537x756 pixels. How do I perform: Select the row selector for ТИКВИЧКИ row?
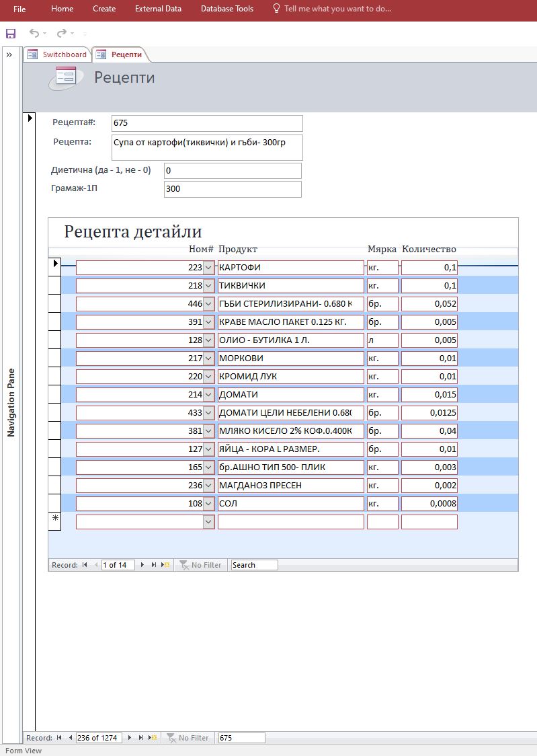click(x=54, y=285)
